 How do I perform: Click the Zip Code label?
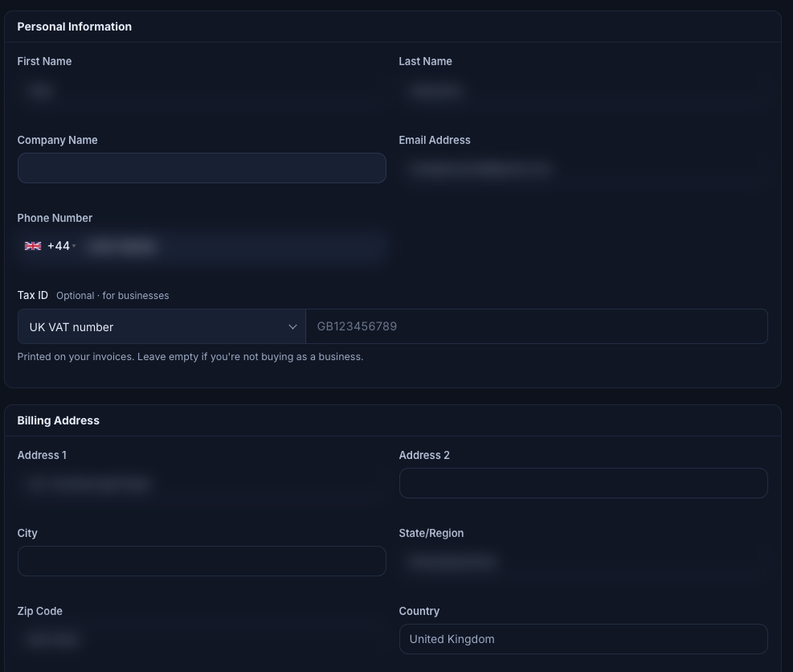coord(40,611)
